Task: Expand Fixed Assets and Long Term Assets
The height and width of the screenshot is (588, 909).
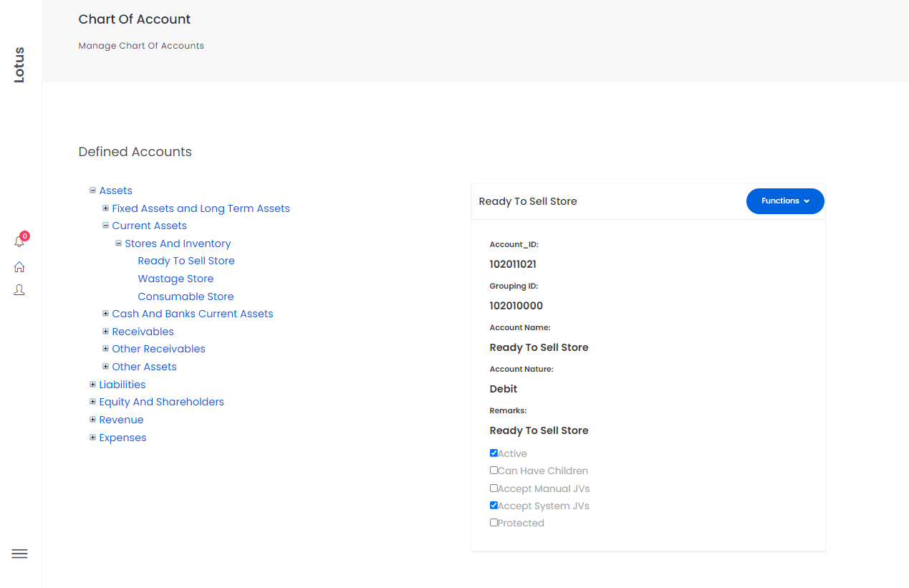Action: (x=105, y=208)
